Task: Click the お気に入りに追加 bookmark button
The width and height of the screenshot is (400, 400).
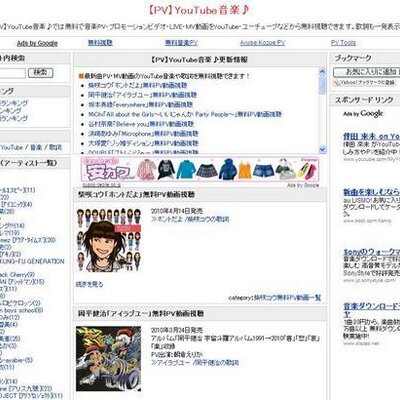Action: pos(367,71)
